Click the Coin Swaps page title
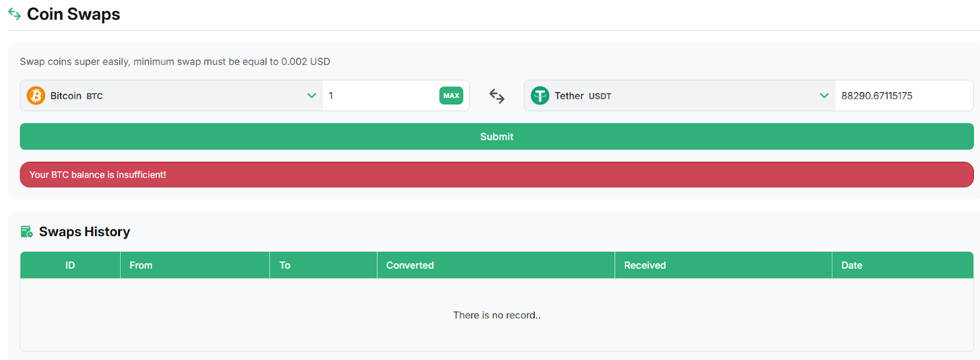Image resolution: width=980 pixels, height=360 pixels. [73, 14]
